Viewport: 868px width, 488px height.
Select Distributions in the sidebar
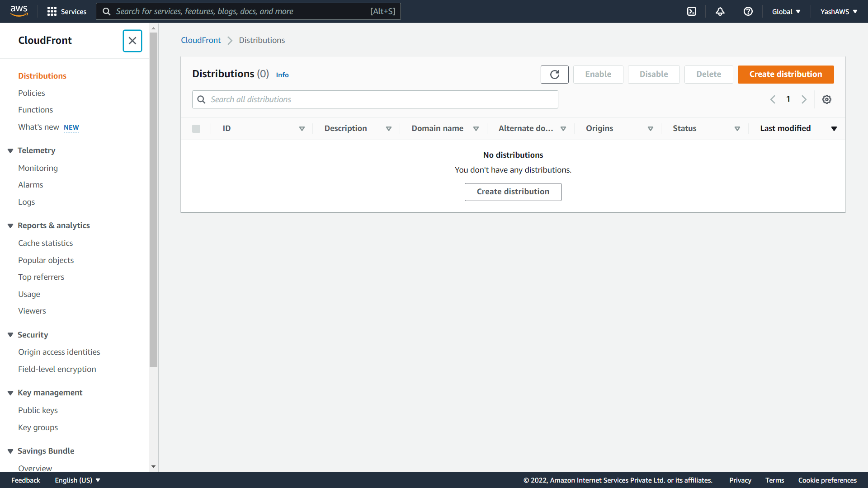tap(42, 76)
